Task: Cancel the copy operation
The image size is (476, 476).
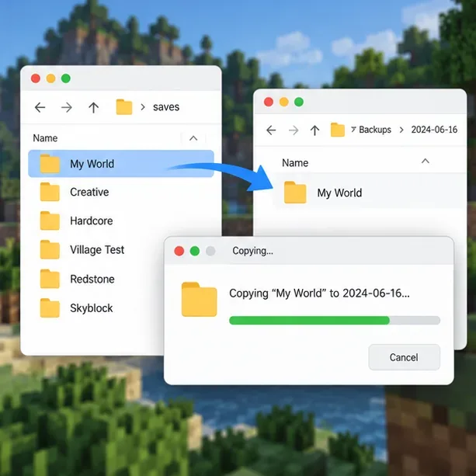Action: click(404, 357)
